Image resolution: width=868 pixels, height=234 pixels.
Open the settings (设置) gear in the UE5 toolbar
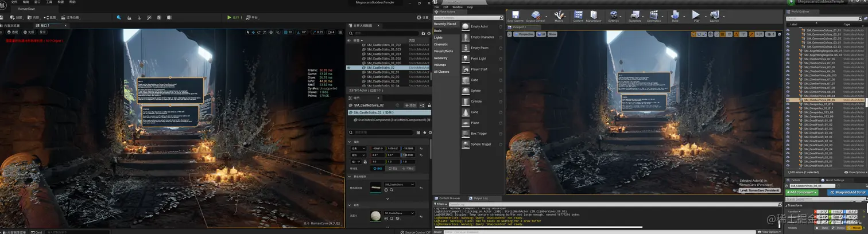423,18
